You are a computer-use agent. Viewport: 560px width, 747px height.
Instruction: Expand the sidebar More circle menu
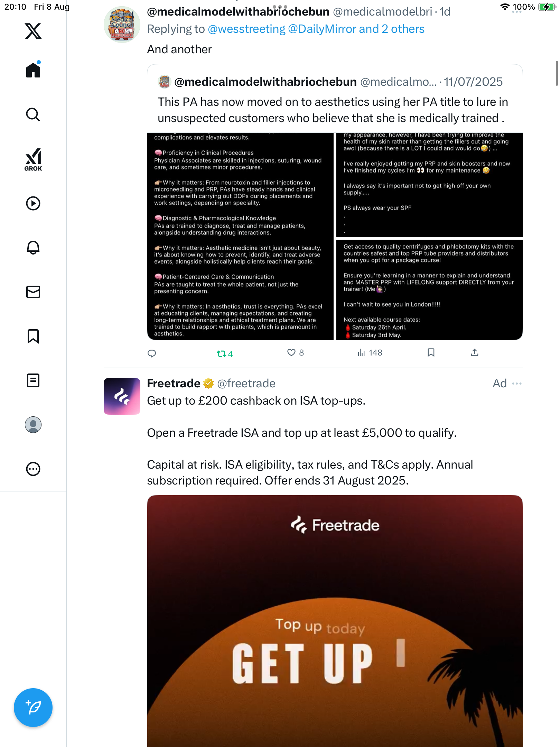[x=33, y=469]
